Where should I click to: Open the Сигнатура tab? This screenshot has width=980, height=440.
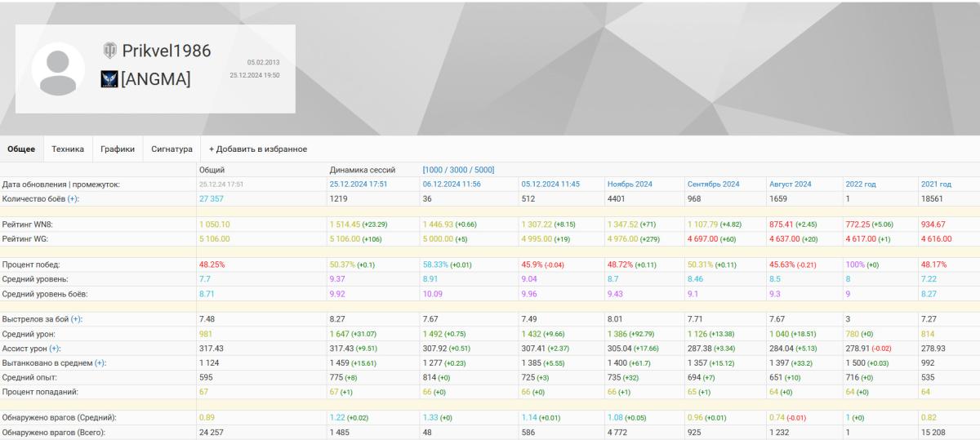pyautogui.click(x=172, y=149)
